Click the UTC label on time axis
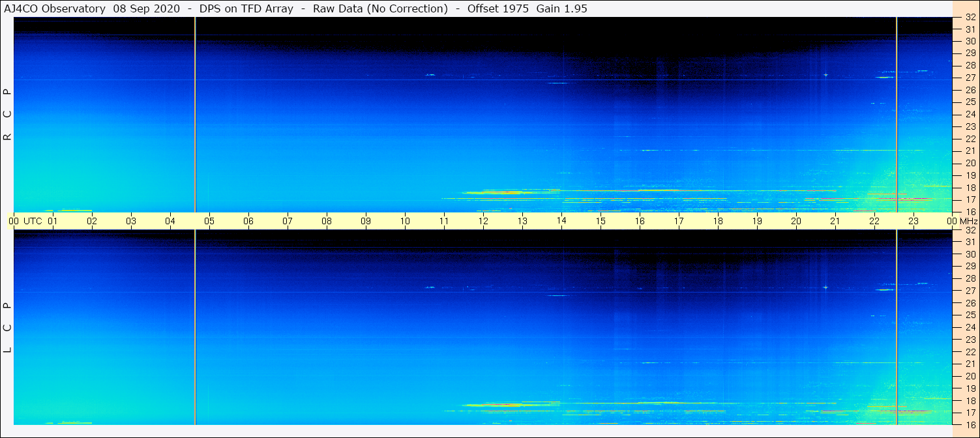The width and height of the screenshot is (980, 438). click(x=33, y=221)
